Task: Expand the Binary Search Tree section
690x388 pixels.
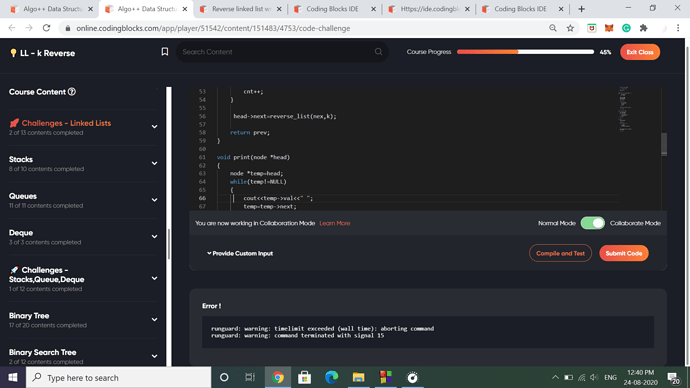Action: (x=154, y=356)
